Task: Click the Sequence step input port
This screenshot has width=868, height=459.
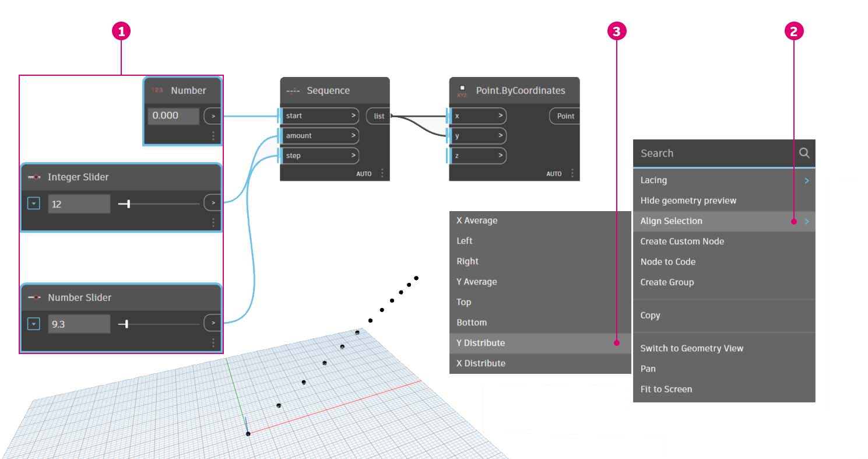Action: point(319,156)
